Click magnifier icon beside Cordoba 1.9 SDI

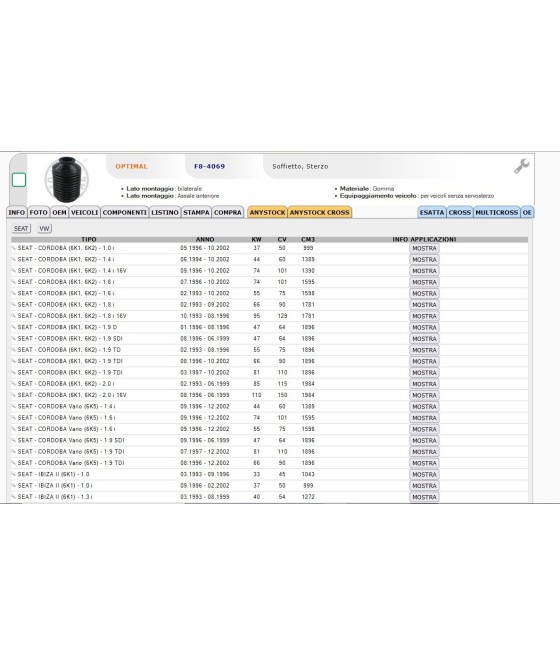(x=14, y=339)
